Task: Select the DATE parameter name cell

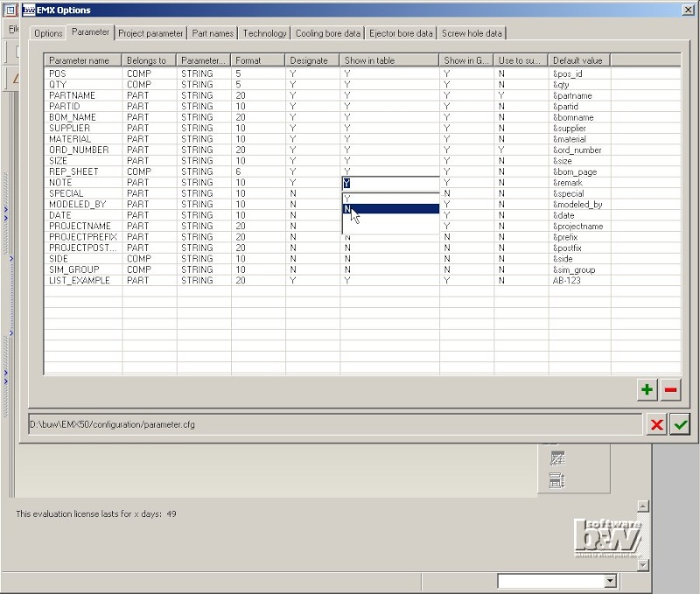Action: (83, 215)
